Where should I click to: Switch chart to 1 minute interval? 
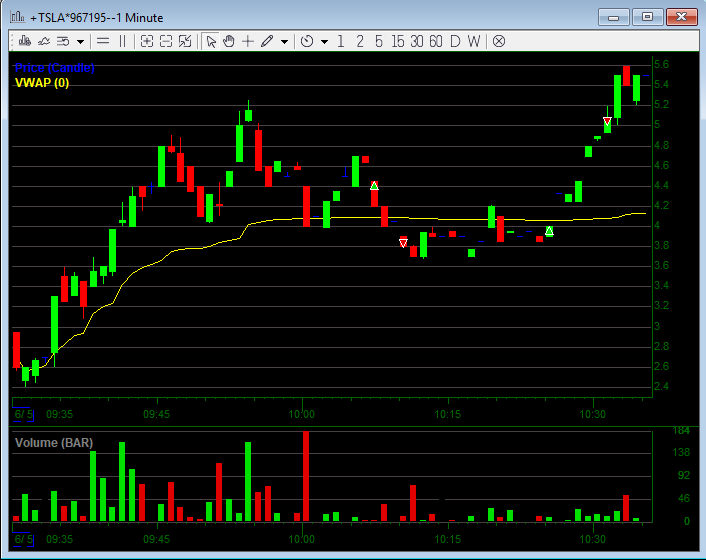(x=341, y=41)
